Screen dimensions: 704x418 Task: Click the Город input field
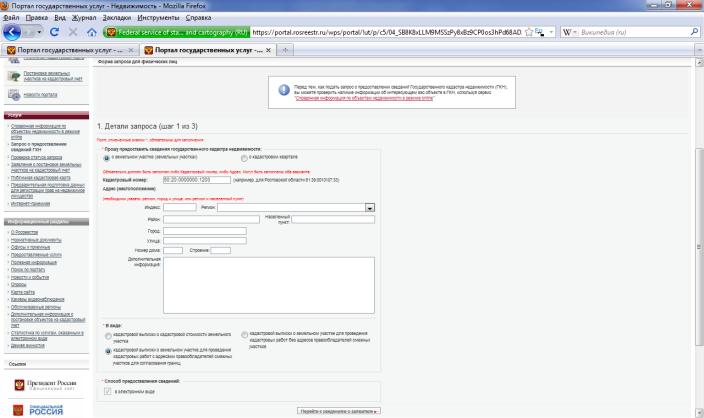[x=205, y=231]
